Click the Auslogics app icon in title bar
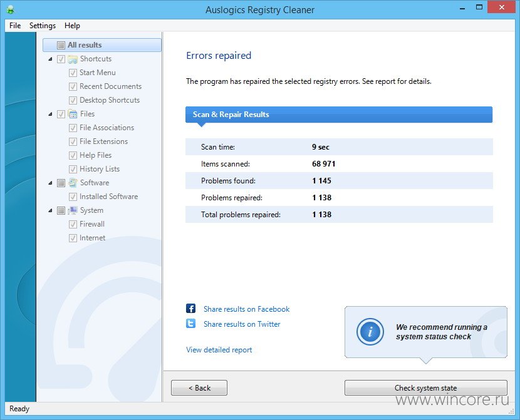The height and width of the screenshot is (420, 520). coord(10,9)
